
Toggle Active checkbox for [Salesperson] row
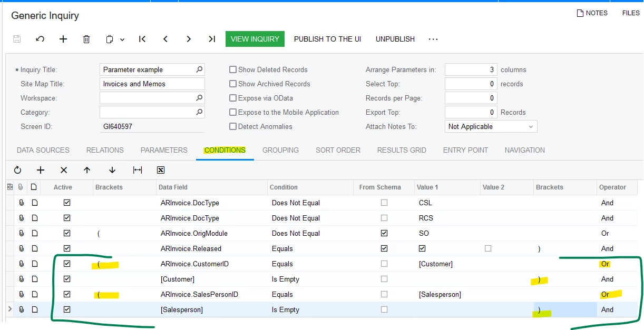(67, 309)
